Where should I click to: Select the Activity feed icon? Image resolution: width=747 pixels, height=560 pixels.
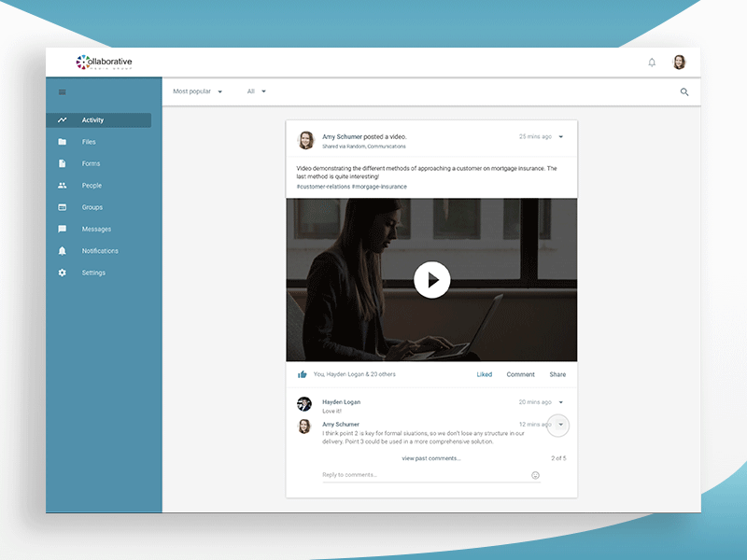click(x=62, y=119)
